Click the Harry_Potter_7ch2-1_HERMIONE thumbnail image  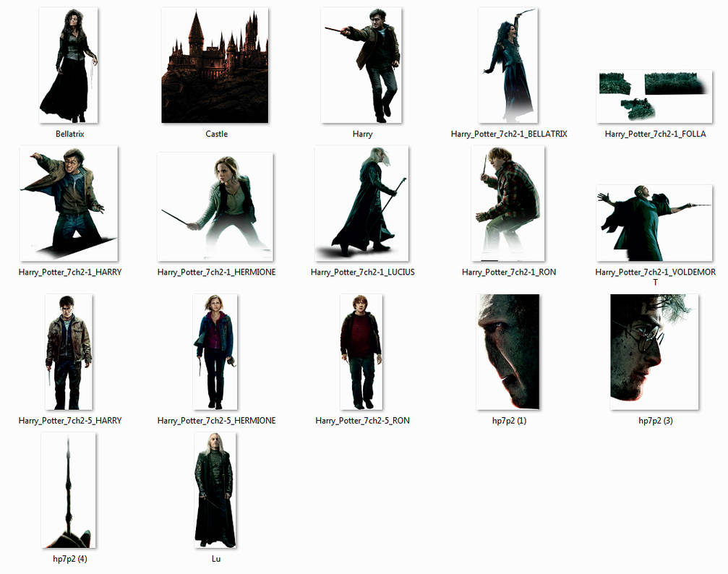(215, 207)
